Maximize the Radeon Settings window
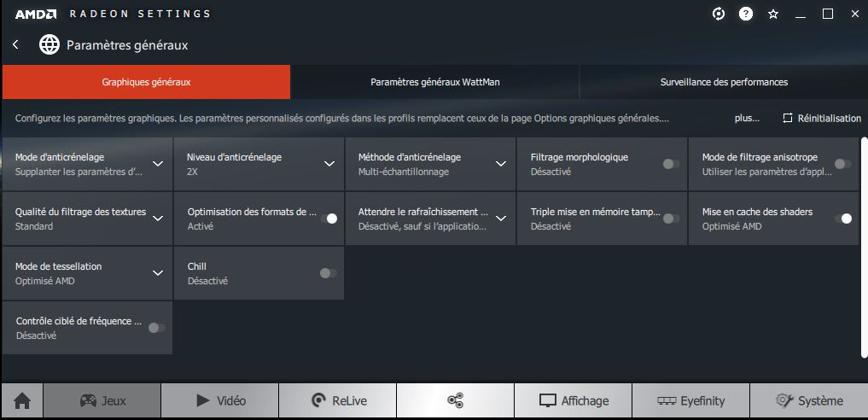Viewport: 868px width, 420px height. tap(828, 15)
